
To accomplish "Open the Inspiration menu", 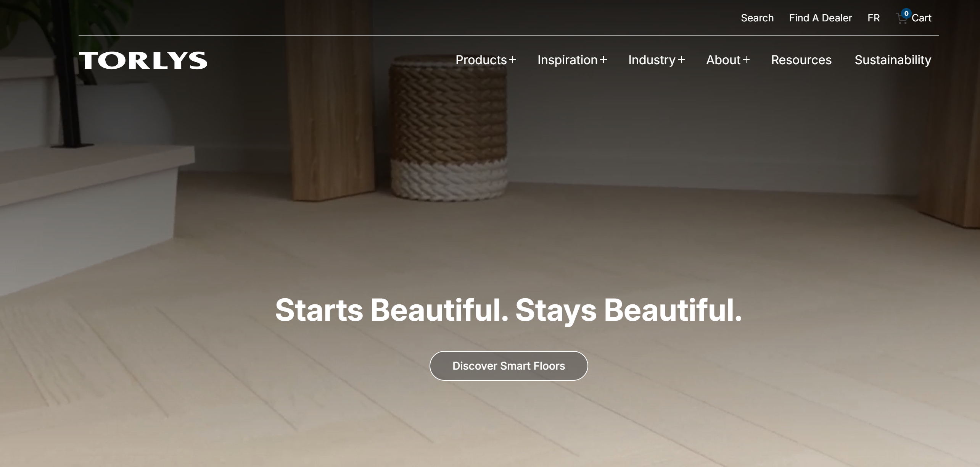I will click(x=567, y=60).
